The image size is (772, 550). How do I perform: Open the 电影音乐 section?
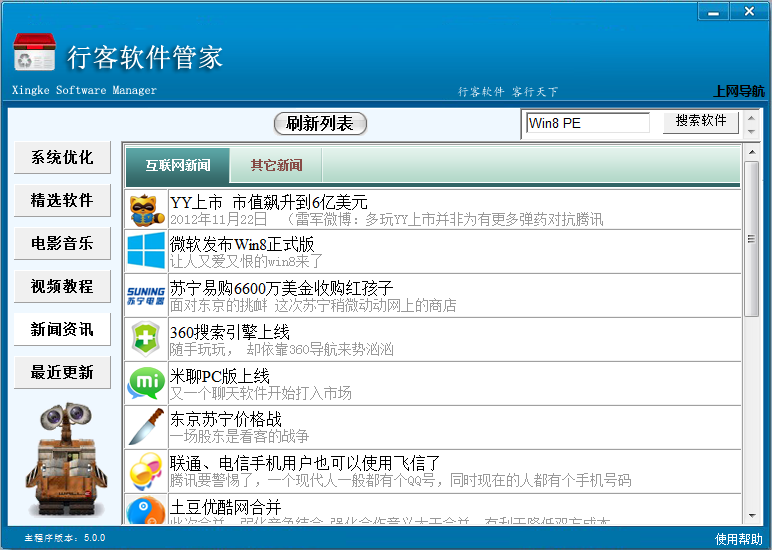(x=62, y=243)
